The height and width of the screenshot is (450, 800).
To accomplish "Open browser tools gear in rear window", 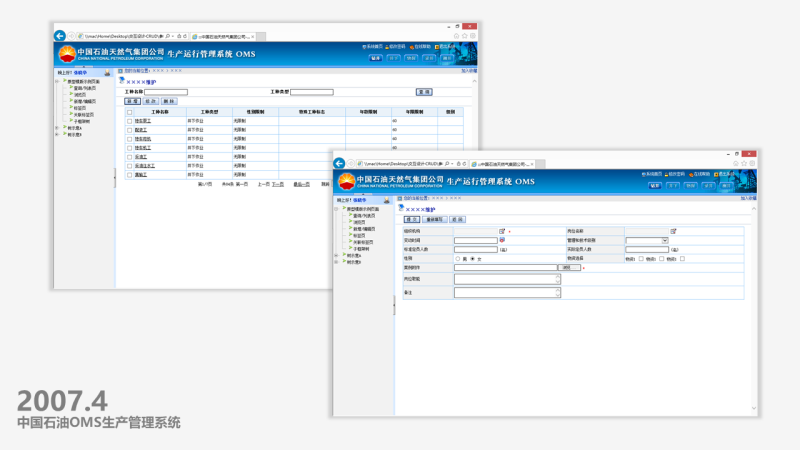I will 473,36.
